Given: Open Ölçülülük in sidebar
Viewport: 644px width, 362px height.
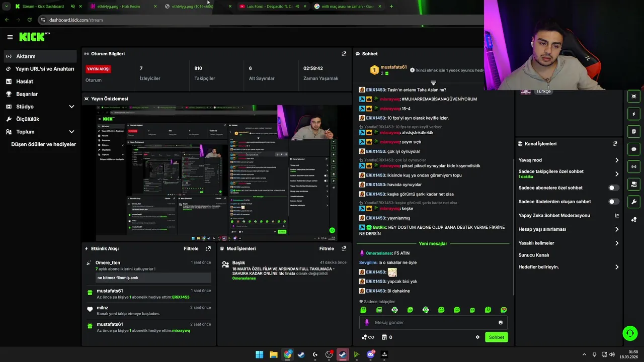Looking at the screenshot, I should click(x=40, y=119).
